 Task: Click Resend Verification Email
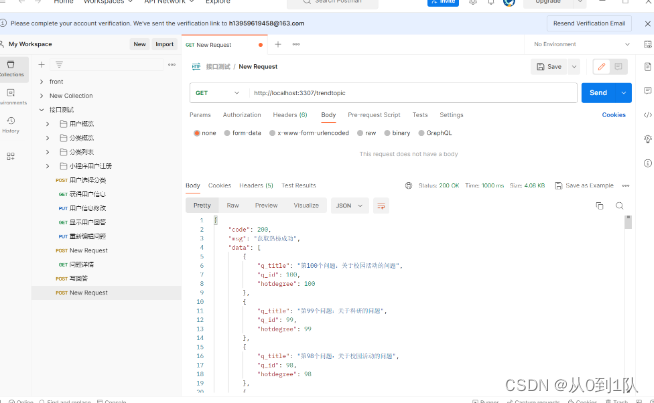click(589, 24)
